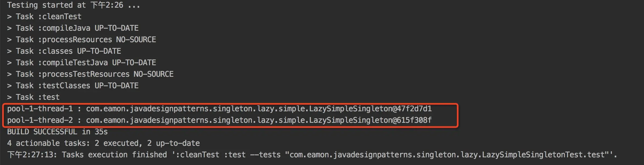This screenshot has height=165, width=644.
Task: Click the Task :compileJava UP-TO-DATE line
Action: coord(73,28)
